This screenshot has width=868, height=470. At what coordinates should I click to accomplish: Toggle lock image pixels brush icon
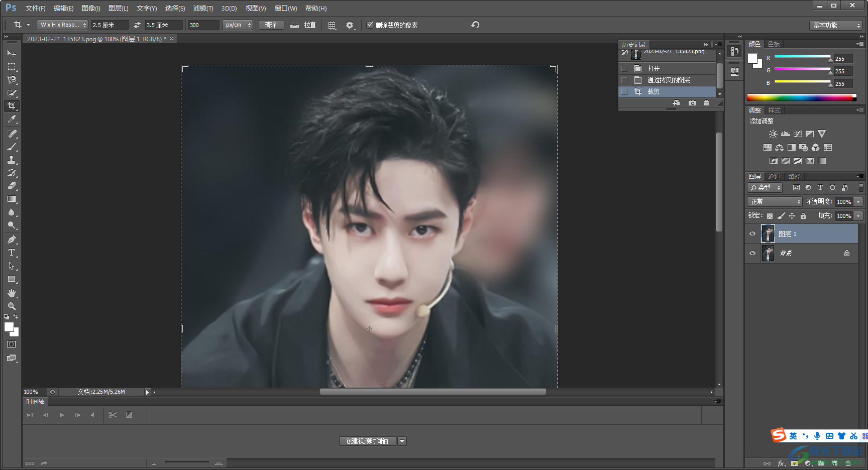pyautogui.click(x=781, y=216)
